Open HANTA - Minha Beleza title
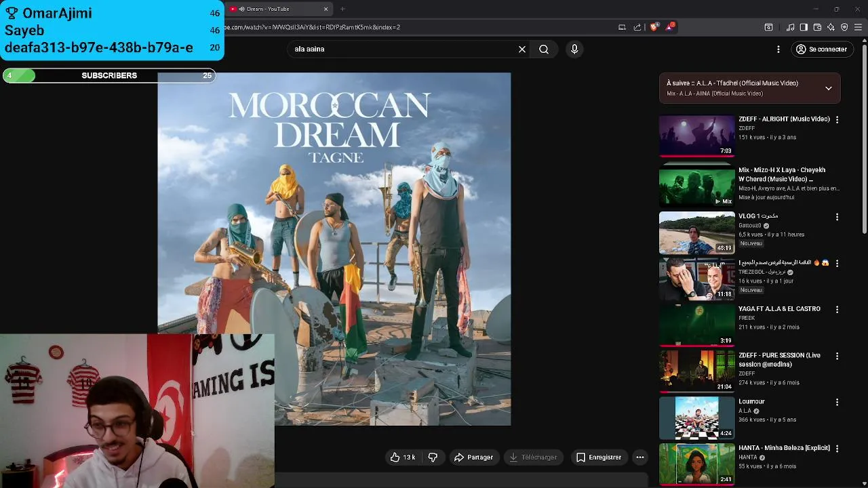 (784, 448)
